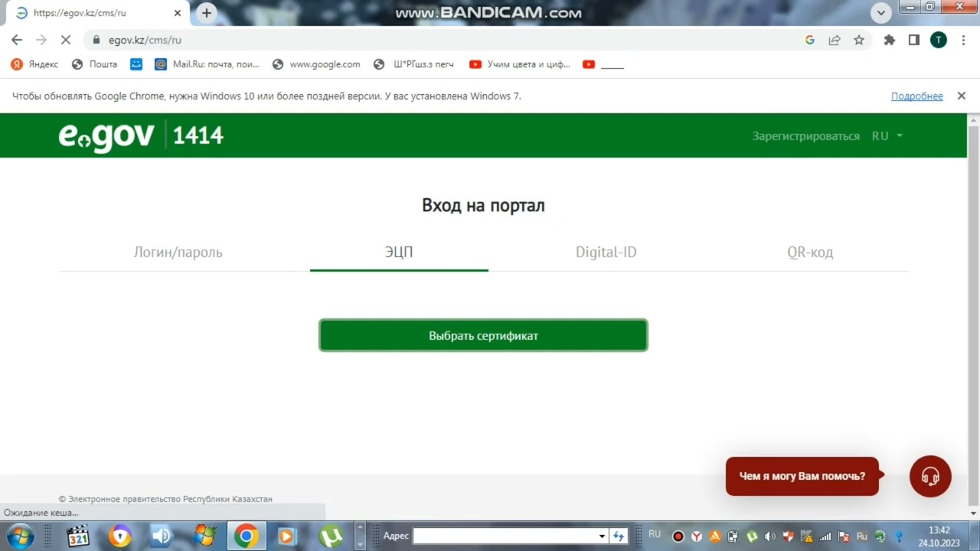Close the egov.kz browser tab

tap(177, 13)
